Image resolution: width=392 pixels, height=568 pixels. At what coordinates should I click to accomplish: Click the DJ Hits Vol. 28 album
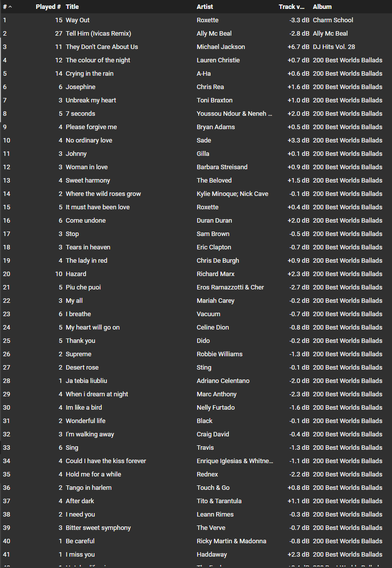tap(334, 47)
